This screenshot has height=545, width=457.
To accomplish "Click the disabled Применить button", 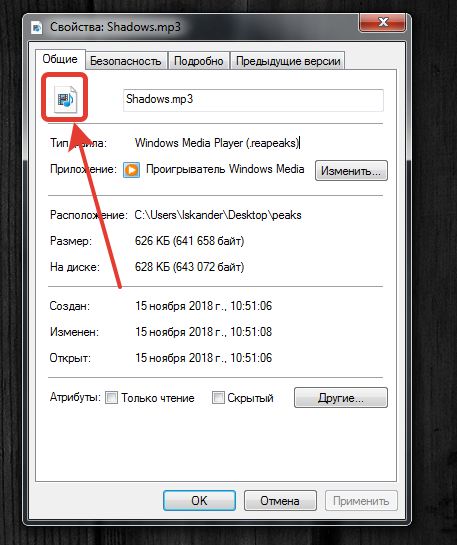I will (x=361, y=501).
